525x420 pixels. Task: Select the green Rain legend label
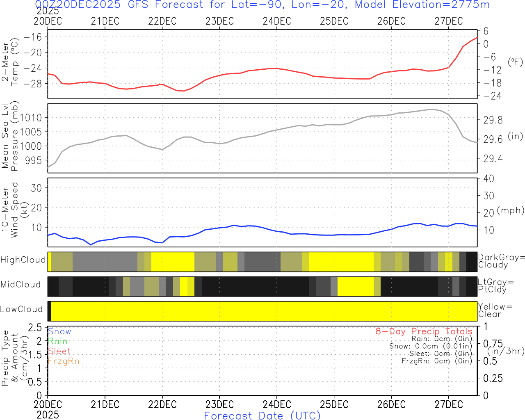click(57, 341)
